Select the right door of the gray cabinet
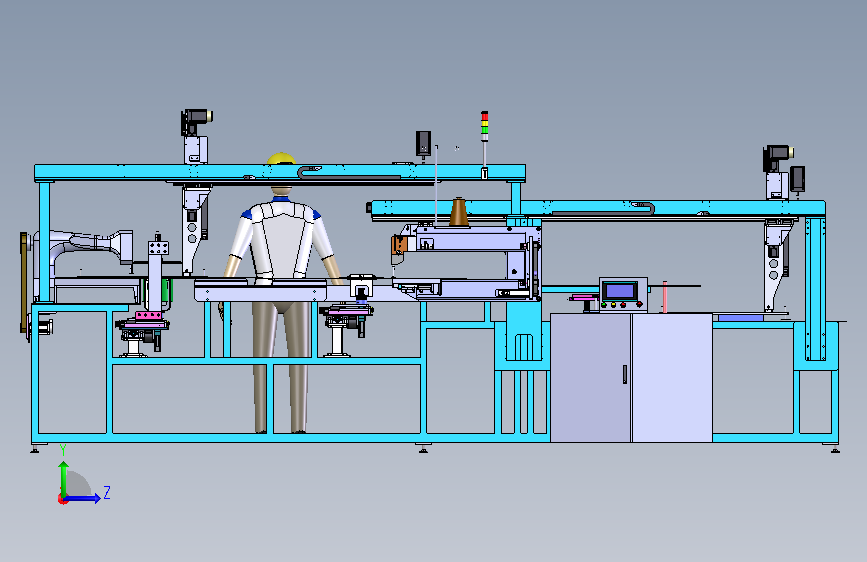The image size is (867, 562). click(672, 378)
